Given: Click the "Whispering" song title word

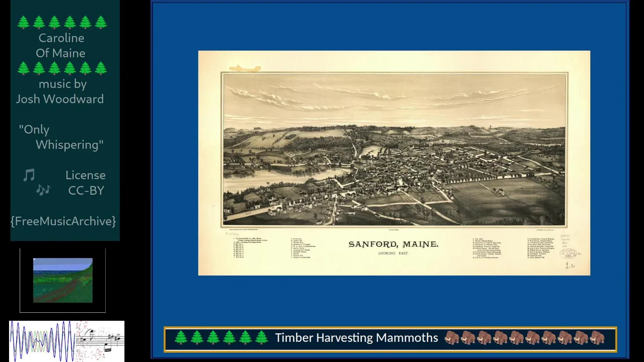Looking at the screenshot, I should 69,145.
